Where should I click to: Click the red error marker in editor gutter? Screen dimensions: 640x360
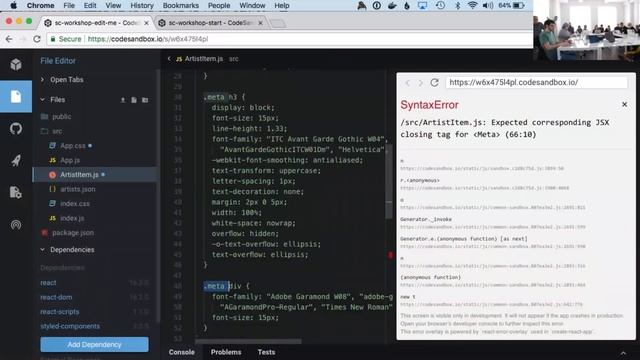tap(390, 255)
